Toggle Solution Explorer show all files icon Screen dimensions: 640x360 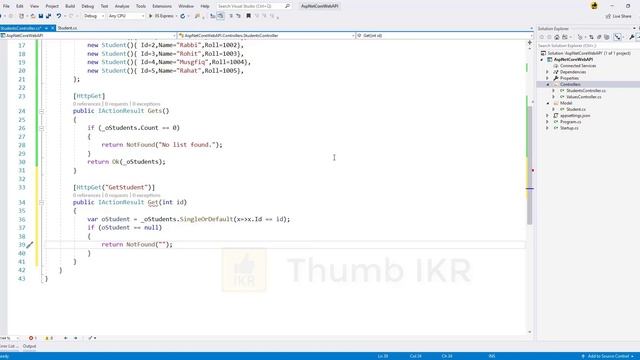pos(607,37)
